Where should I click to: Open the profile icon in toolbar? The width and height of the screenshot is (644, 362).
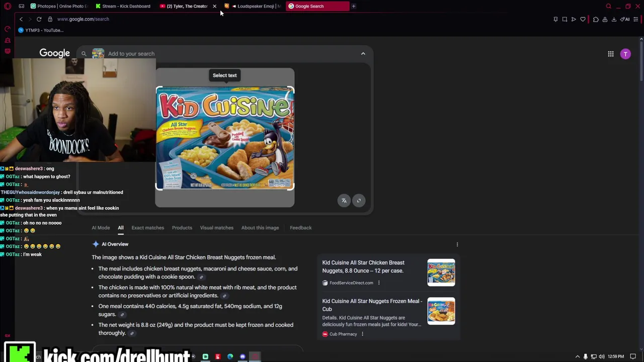(x=605, y=19)
